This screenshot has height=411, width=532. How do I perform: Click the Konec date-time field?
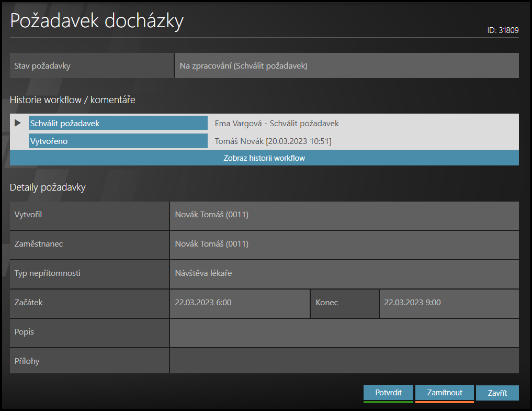click(449, 303)
